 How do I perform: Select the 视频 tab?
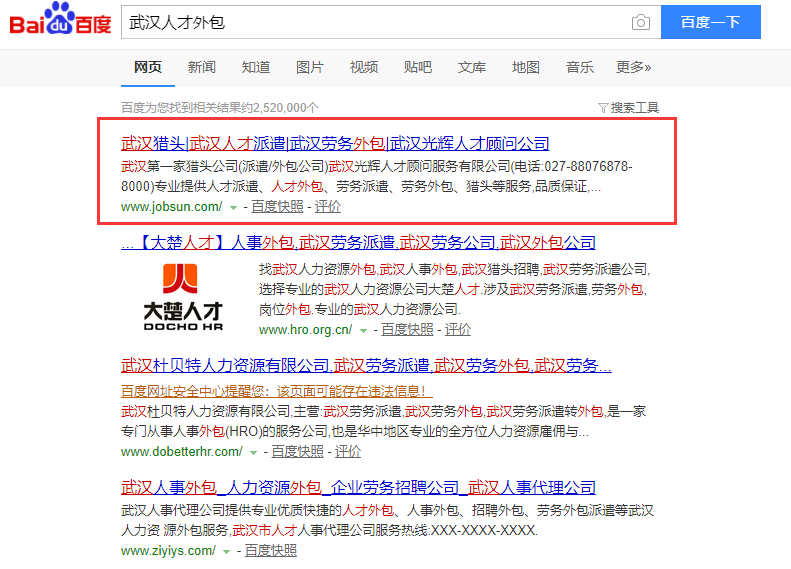pos(364,67)
